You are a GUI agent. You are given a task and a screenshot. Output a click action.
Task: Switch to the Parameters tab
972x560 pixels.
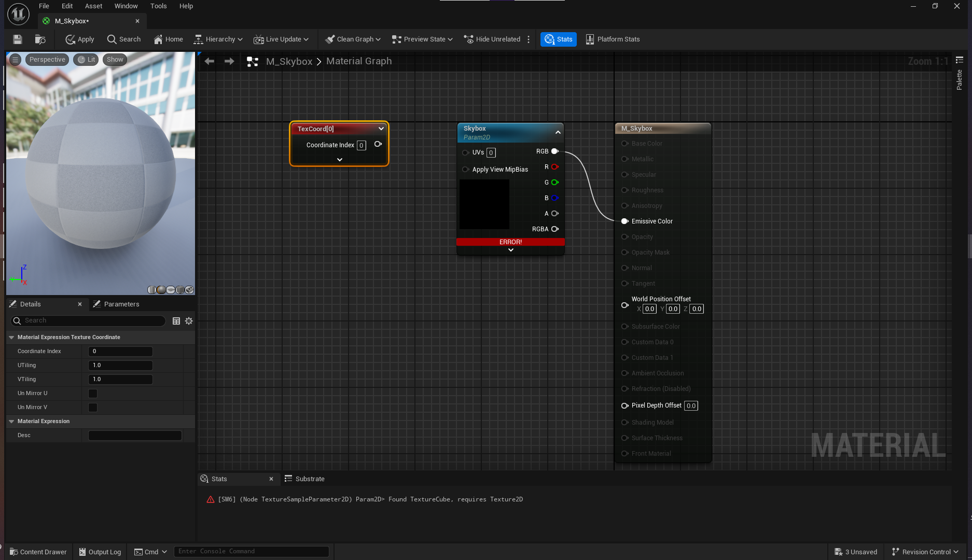(x=116, y=304)
